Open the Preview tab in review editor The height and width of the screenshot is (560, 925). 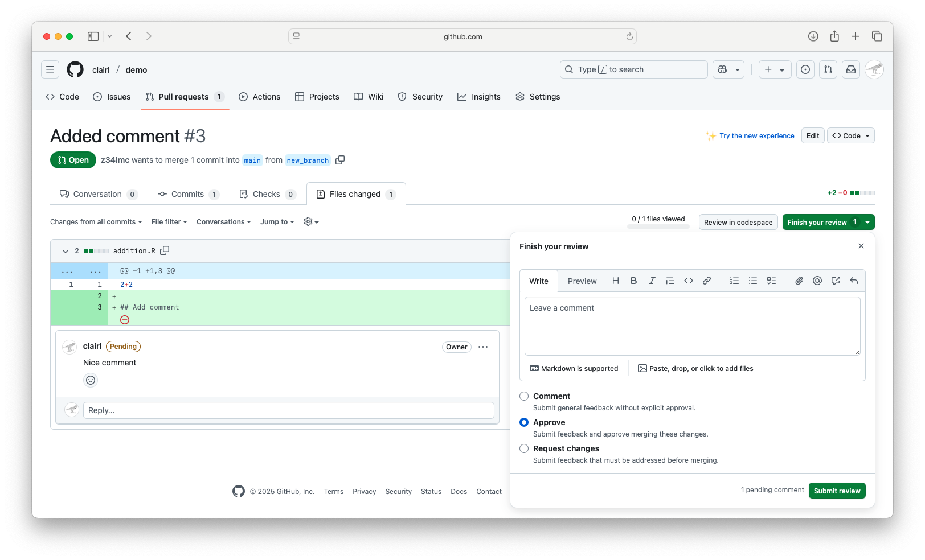(582, 281)
